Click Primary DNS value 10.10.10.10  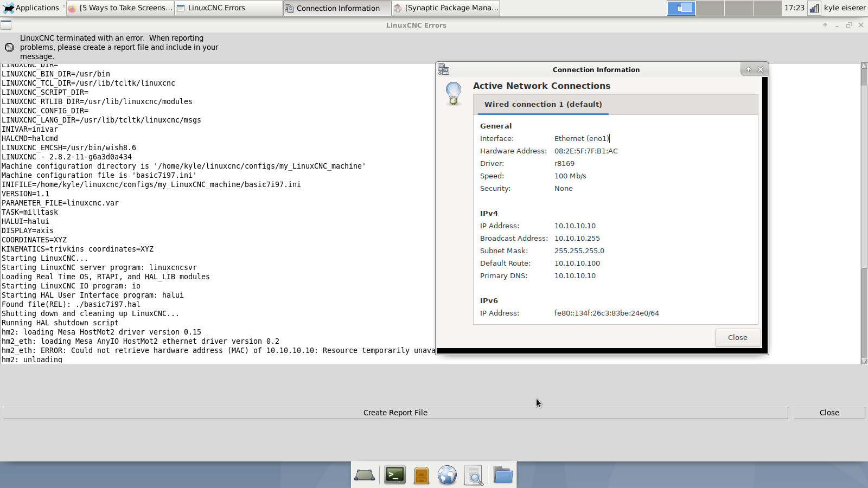575,275
